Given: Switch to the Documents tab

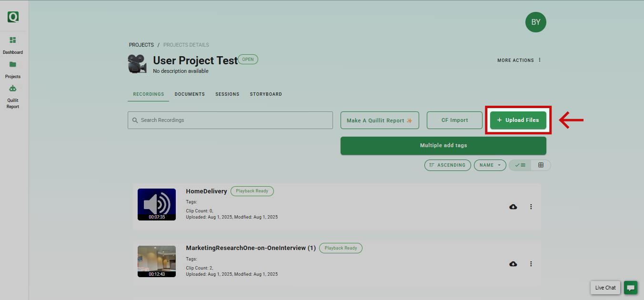Looking at the screenshot, I should click(x=190, y=94).
